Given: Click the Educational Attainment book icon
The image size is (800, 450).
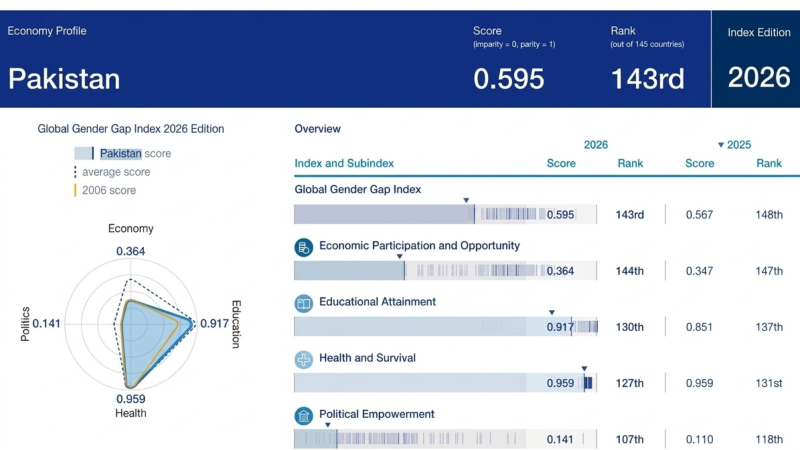Looking at the screenshot, I should click(304, 304).
